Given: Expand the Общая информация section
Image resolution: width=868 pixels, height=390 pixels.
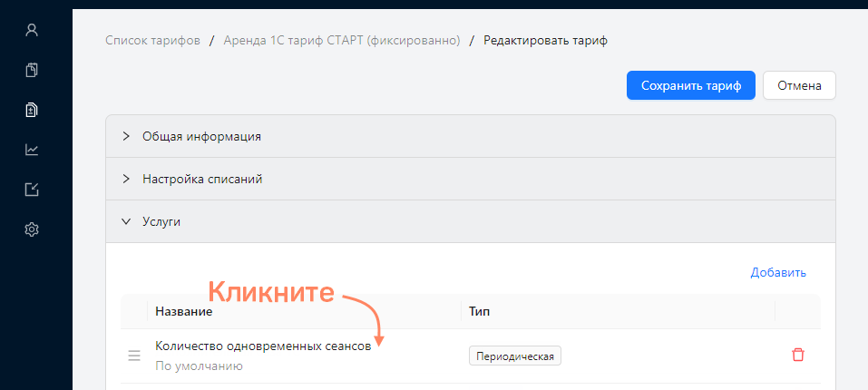Looking at the screenshot, I should pyautogui.click(x=470, y=136).
